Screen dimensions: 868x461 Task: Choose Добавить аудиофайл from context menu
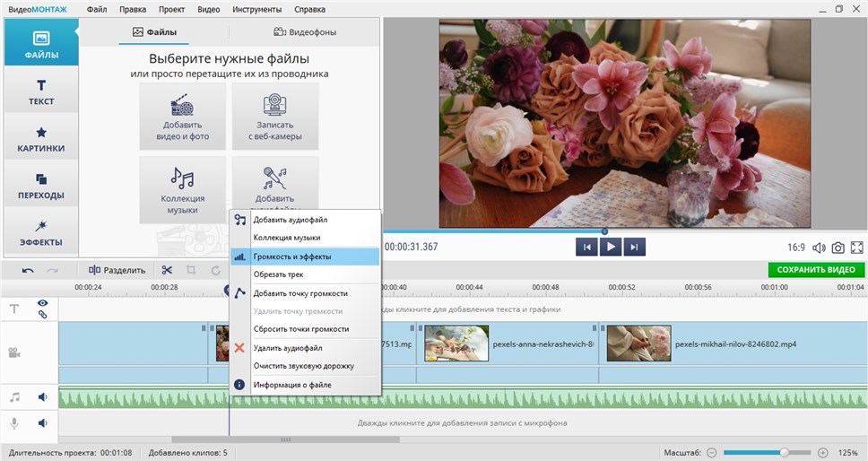pos(305,220)
